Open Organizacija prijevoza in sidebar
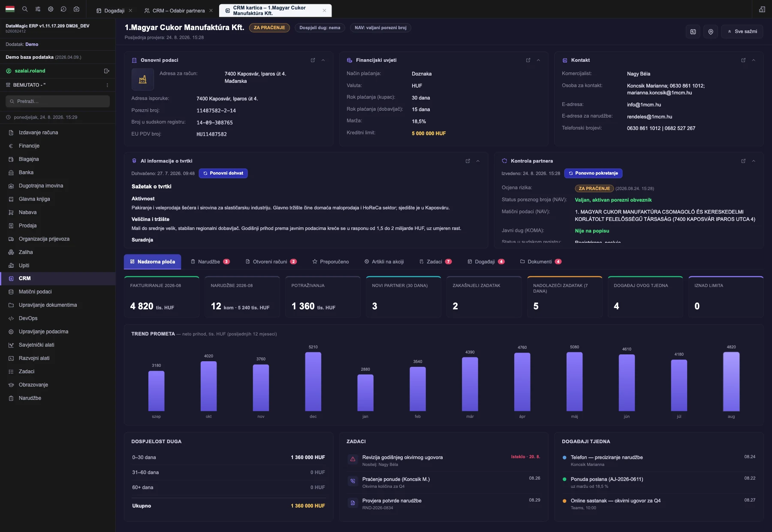The width and height of the screenshot is (772, 532). pyautogui.click(x=57, y=239)
